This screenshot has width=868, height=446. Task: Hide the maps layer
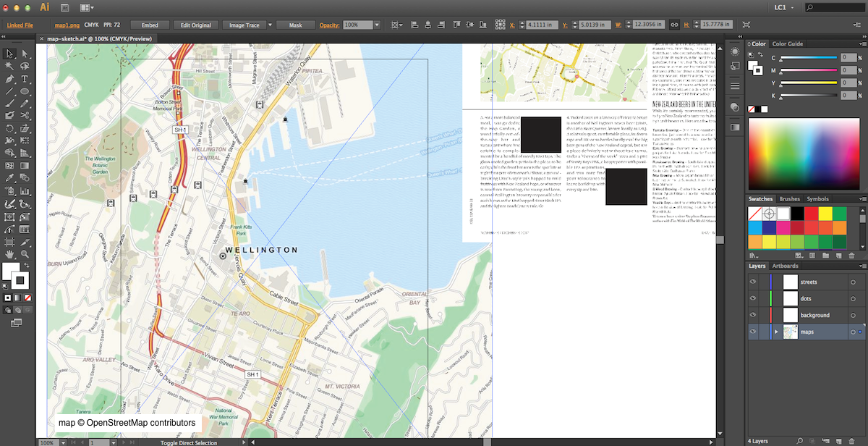tap(754, 332)
